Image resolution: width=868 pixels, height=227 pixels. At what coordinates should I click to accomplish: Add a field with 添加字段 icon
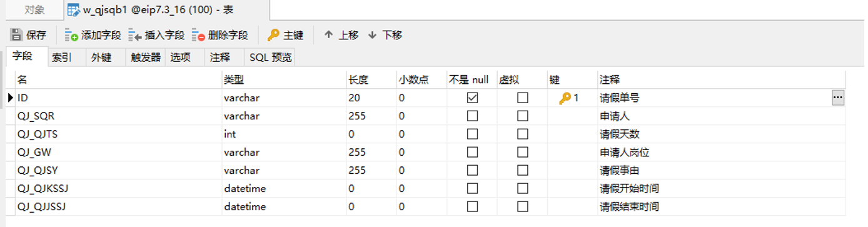tap(71, 35)
